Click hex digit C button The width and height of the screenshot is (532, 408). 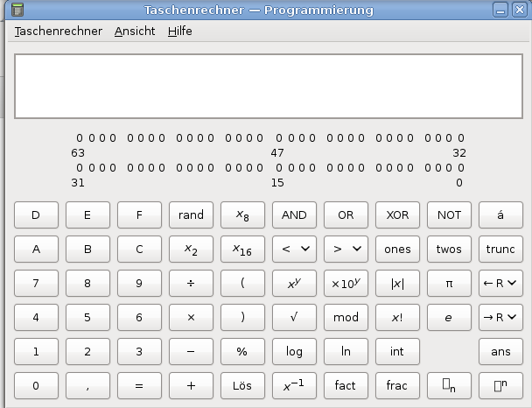(139, 250)
